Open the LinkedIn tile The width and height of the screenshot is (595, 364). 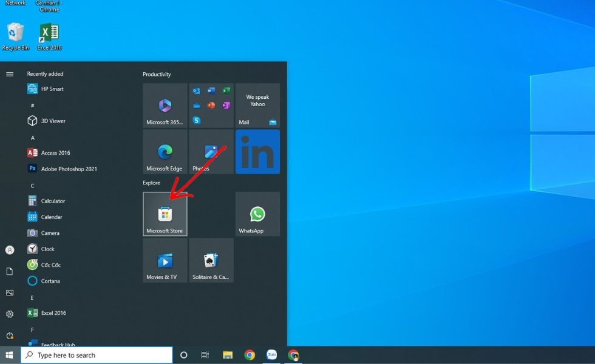pos(257,152)
